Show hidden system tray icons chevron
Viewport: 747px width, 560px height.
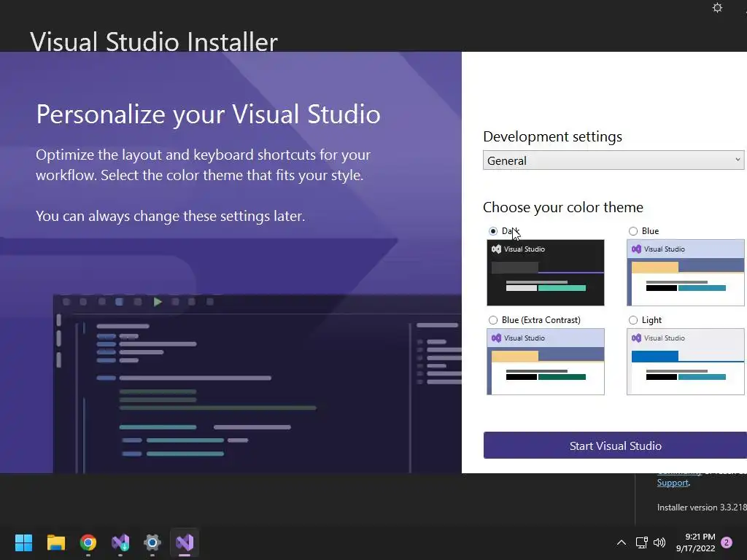pyautogui.click(x=622, y=542)
